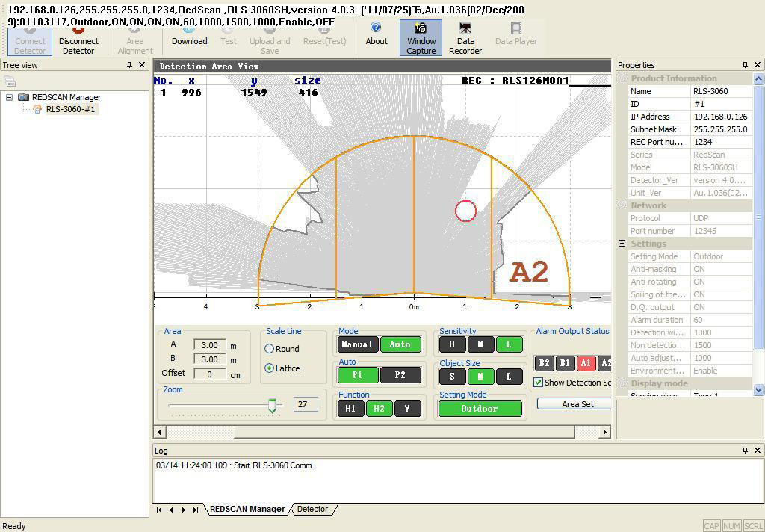The height and width of the screenshot is (532, 765).
Task: Click Reset(Test) toolbar button
Action: [324, 37]
